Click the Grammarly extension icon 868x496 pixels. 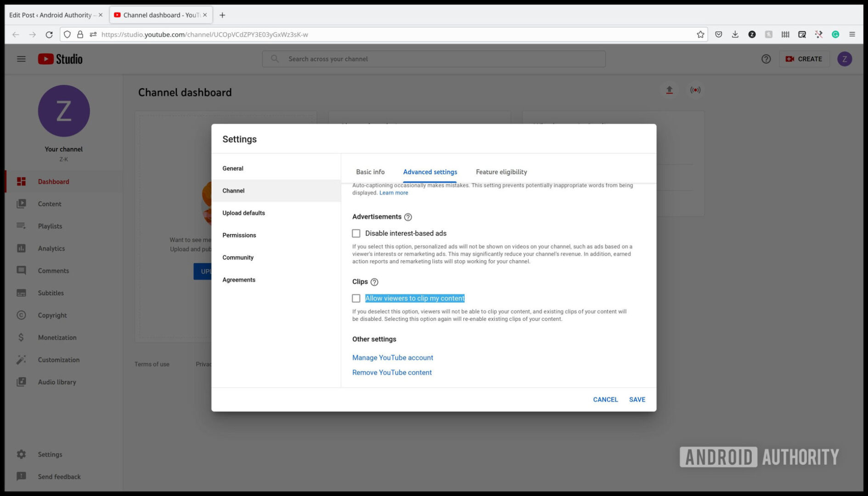pos(836,34)
